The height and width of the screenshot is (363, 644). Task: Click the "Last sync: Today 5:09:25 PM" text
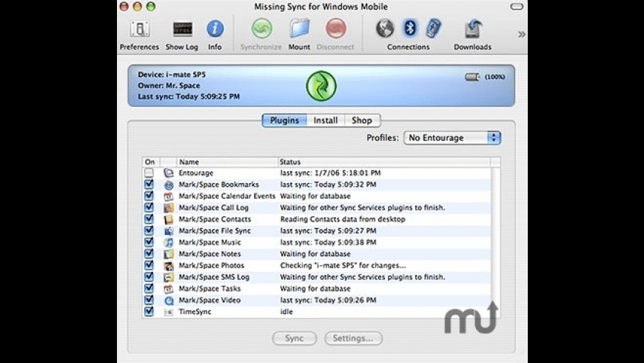coord(189,96)
